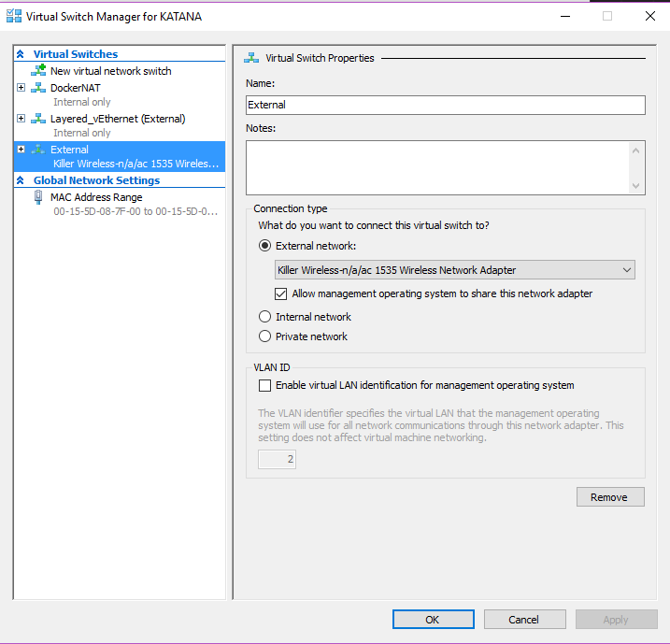The height and width of the screenshot is (644, 670).
Task: Minimize the Virtual Switch Manager window
Action: pyautogui.click(x=565, y=16)
